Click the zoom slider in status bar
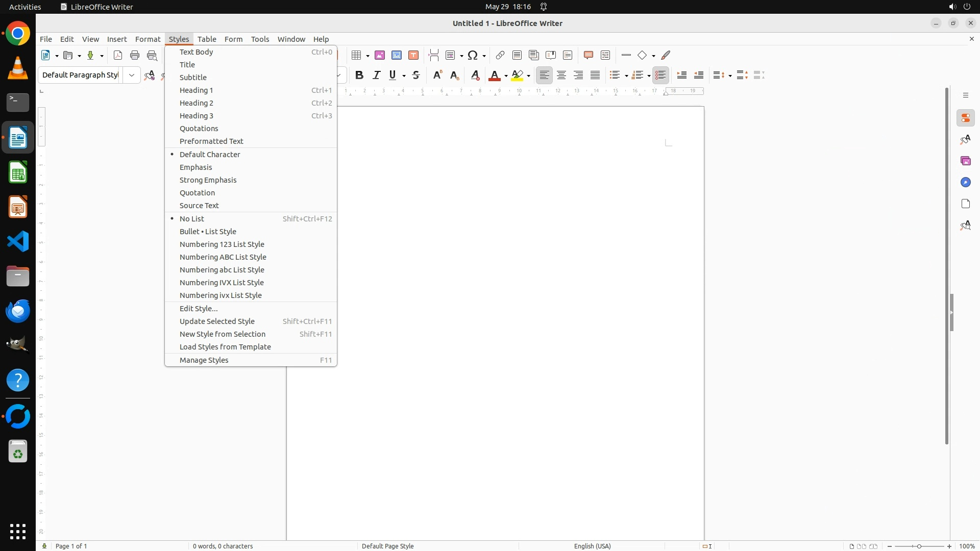 [x=919, y=546]
